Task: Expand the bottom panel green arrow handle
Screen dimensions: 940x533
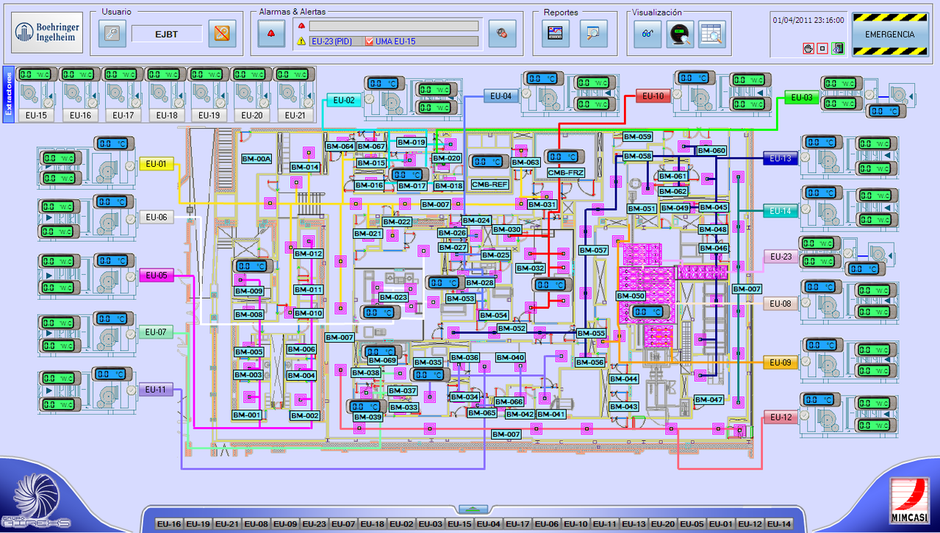Action: click(469, 510)
